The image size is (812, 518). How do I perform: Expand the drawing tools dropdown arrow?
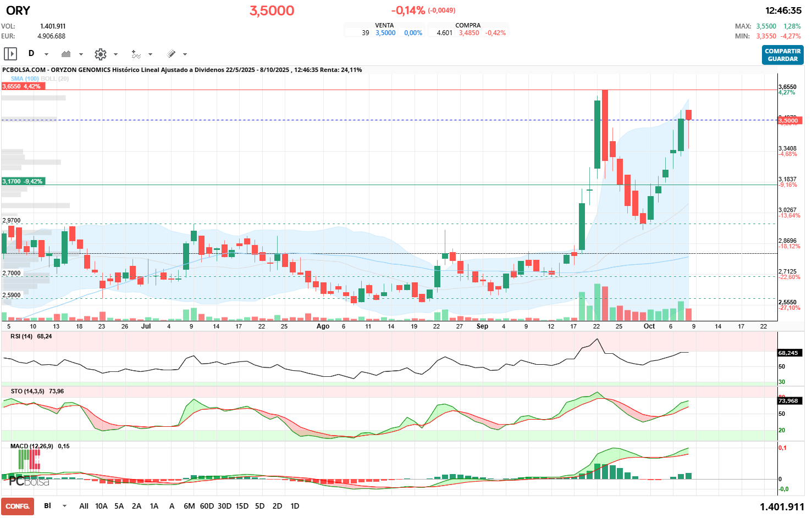(185, 54)
